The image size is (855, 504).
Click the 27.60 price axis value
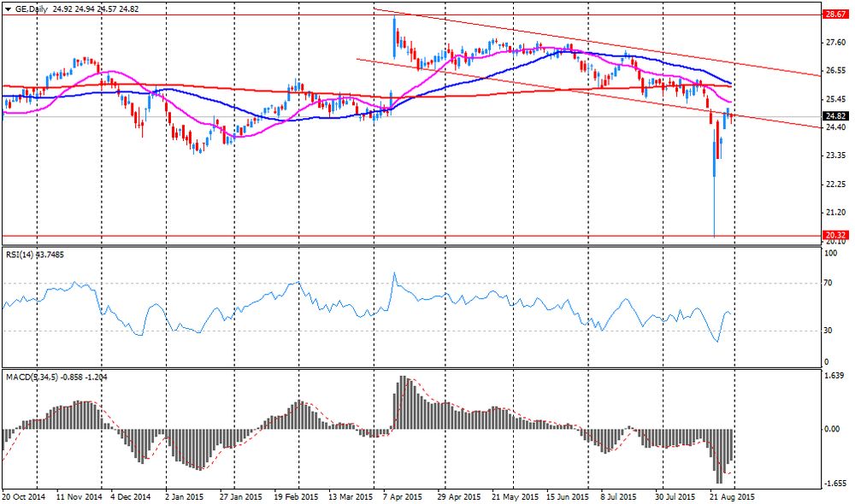coord(836,43)
